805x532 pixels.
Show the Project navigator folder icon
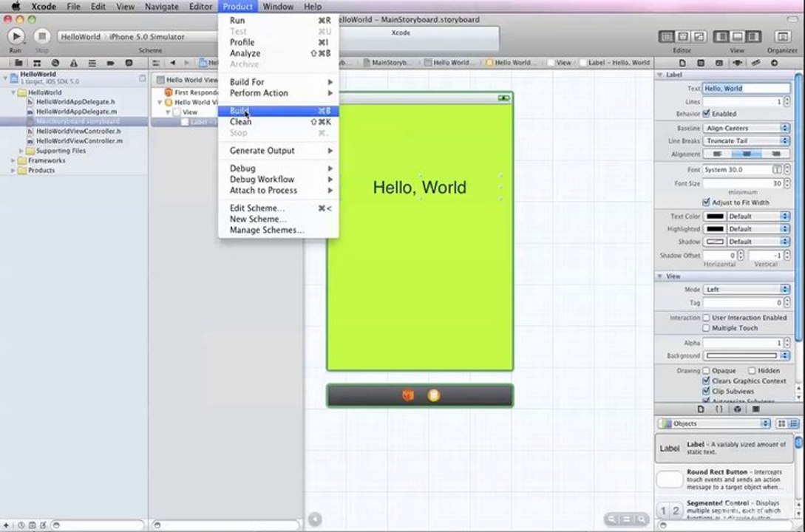[18, 63]
